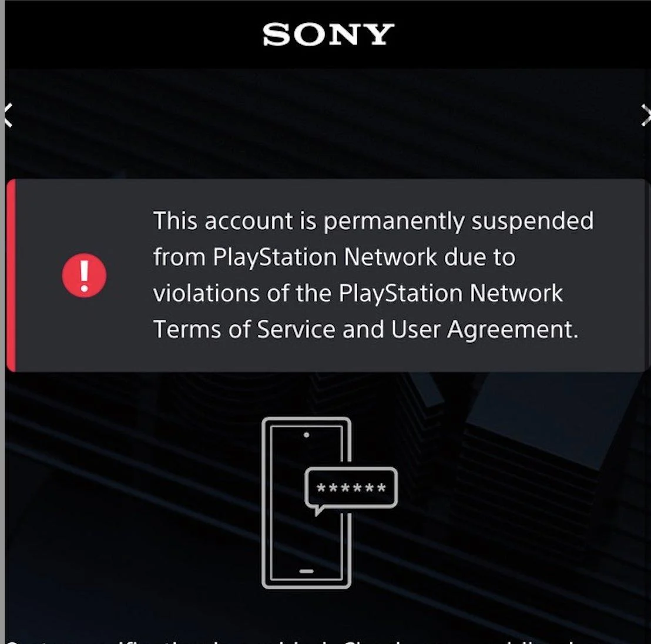The height and width of the screenshot is (644, 651).
Task: Go back with the left chevron arrow
Action: 8,115
